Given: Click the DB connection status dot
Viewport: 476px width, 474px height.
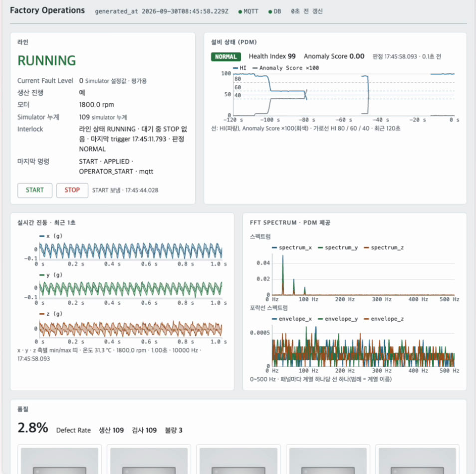Looking at the screenshot, I should (x=270, y=12).
